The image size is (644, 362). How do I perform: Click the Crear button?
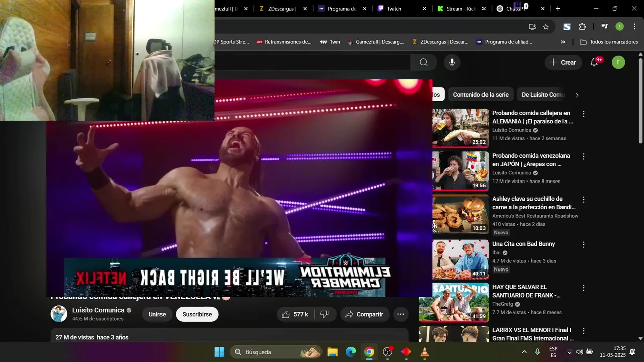(x=563, y=62)
